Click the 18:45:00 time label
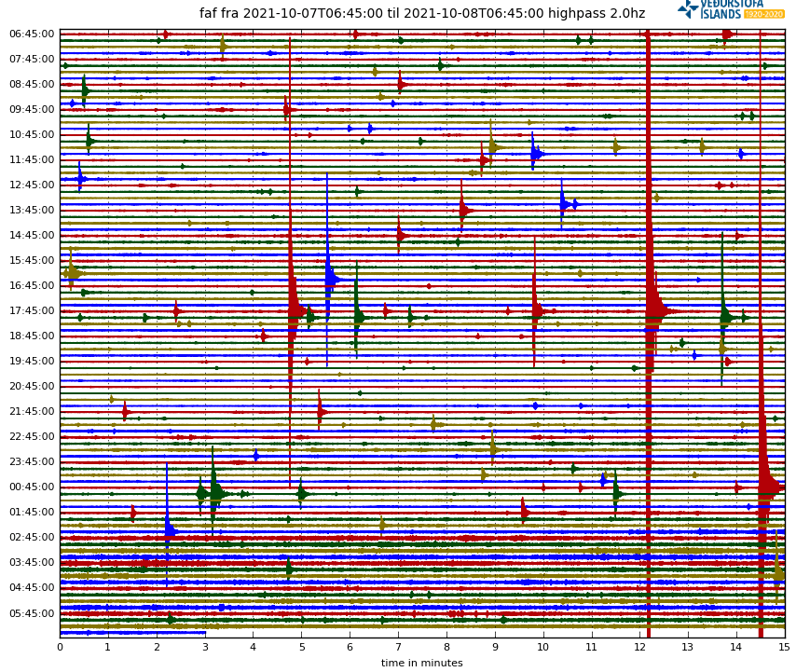This screenshot has height=672, width=810. click(32, 336)
